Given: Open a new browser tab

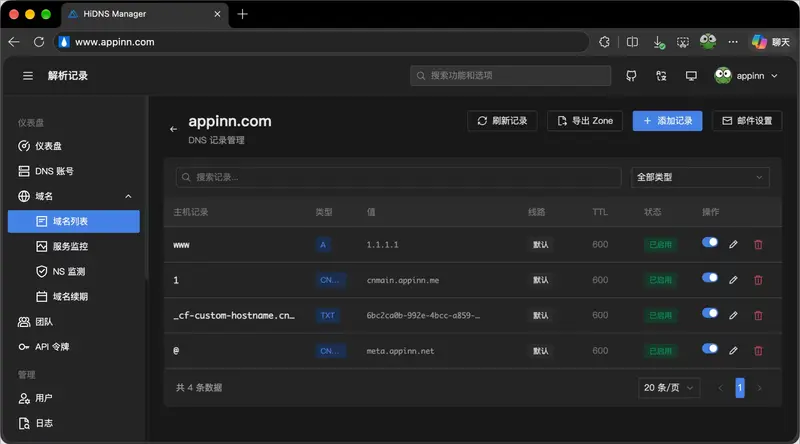Looking at the screenshot, I should point(242,14).
